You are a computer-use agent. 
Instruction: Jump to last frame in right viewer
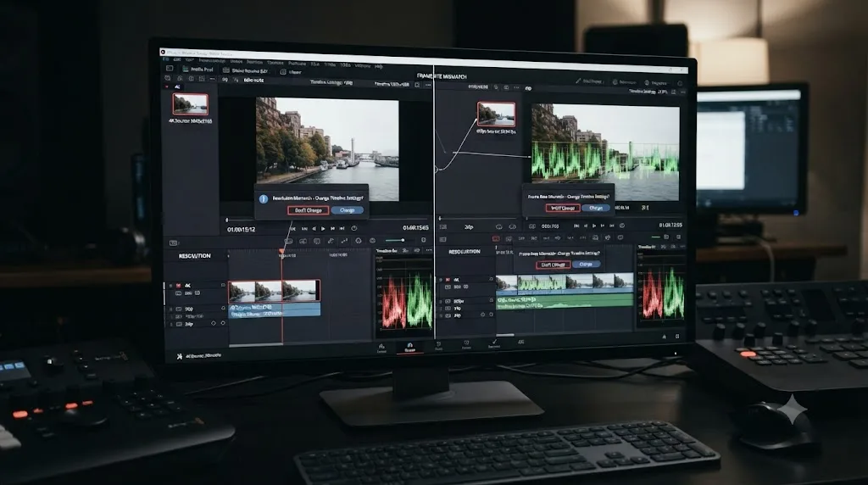(x=612, y=226)
